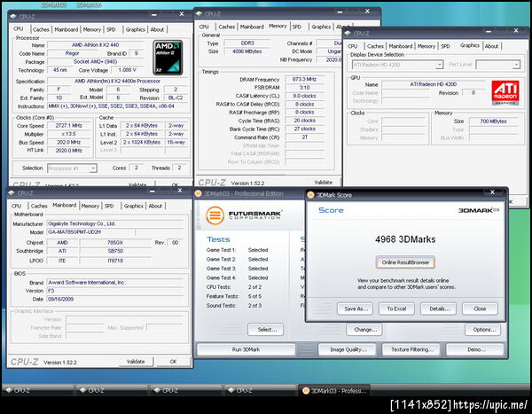The image size is (532, 414).
Task: Click the 3DMark03 Professional Edition title icon
Action: point(198,194)
